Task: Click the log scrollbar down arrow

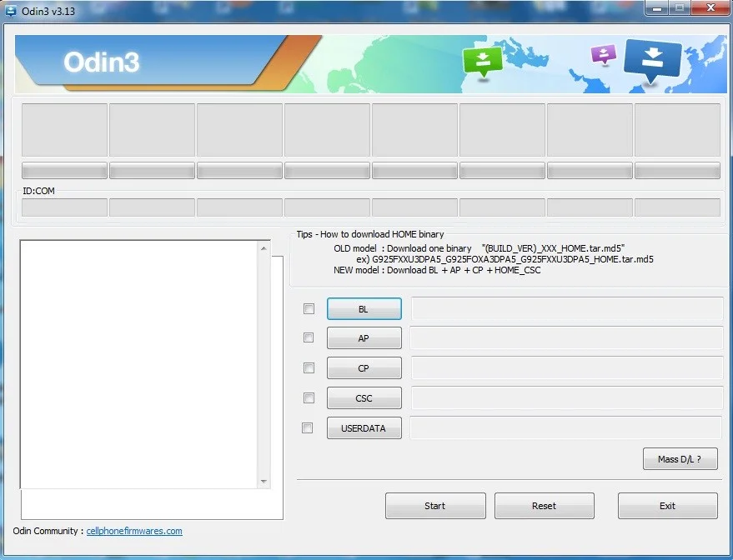Action: [264, 482]
